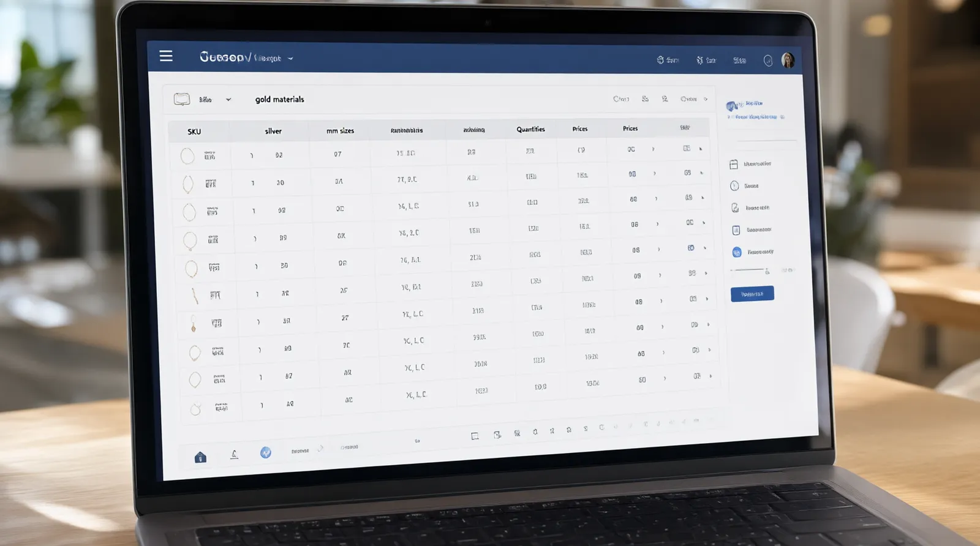Select the circle in the first table row
Screen dimensions: 980x546
pos(187,156)
